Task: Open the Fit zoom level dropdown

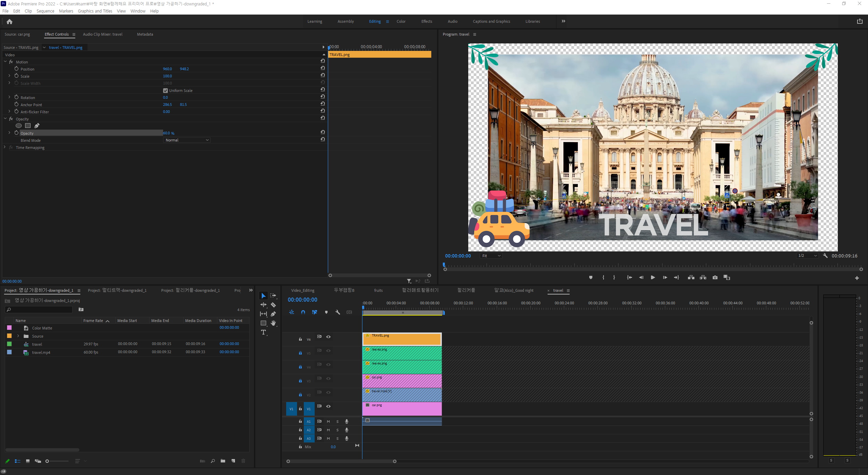Action: point(491,256)
